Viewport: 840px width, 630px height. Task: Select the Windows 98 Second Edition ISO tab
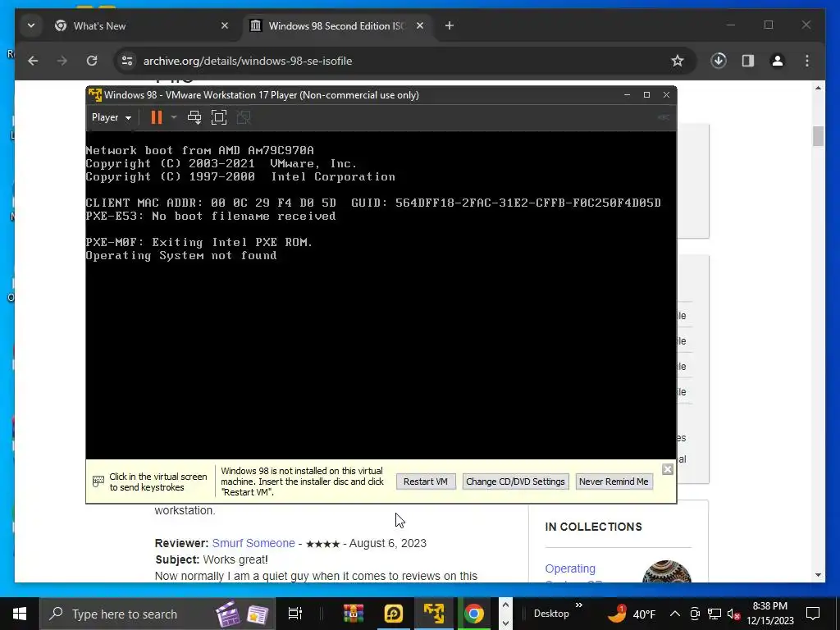click(336, 25)
